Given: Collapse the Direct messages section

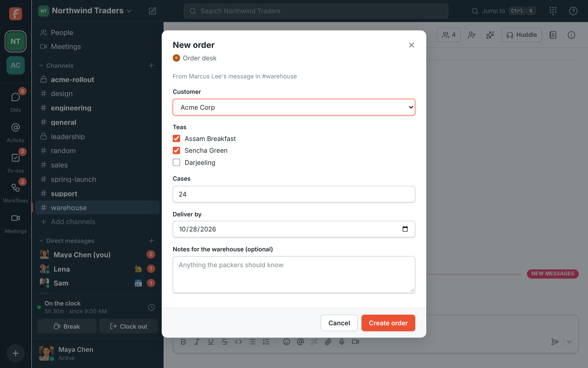Looking at the screenshot, I should point(67,241).
